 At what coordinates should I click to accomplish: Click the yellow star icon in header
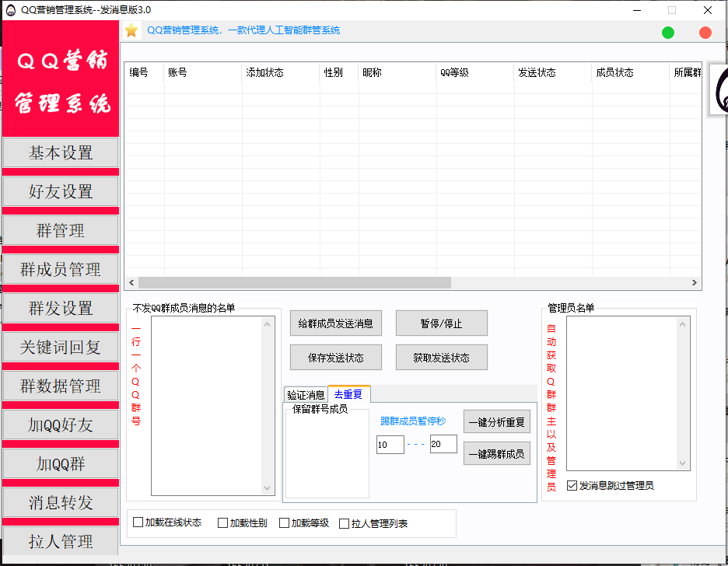click(131, 30)
